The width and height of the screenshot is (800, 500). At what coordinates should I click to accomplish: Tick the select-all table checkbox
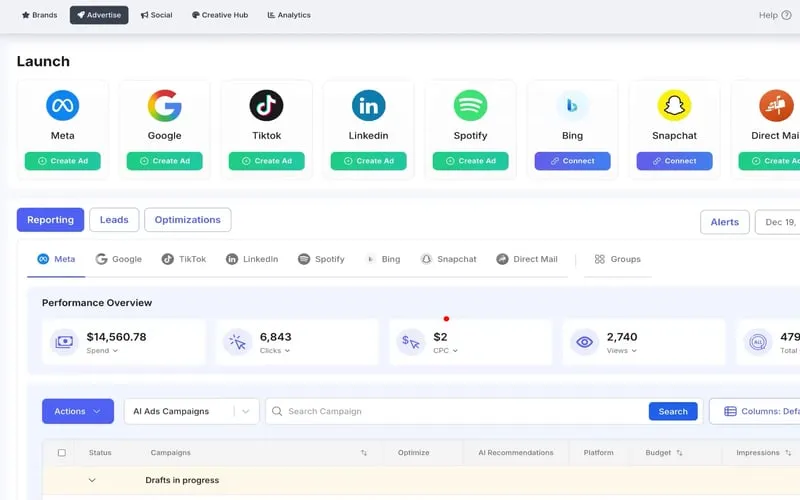(62, 453)
